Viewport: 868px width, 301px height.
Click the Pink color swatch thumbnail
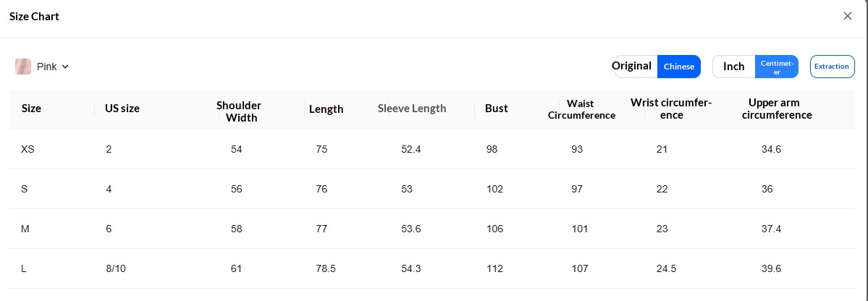click(x=23, y=67)
